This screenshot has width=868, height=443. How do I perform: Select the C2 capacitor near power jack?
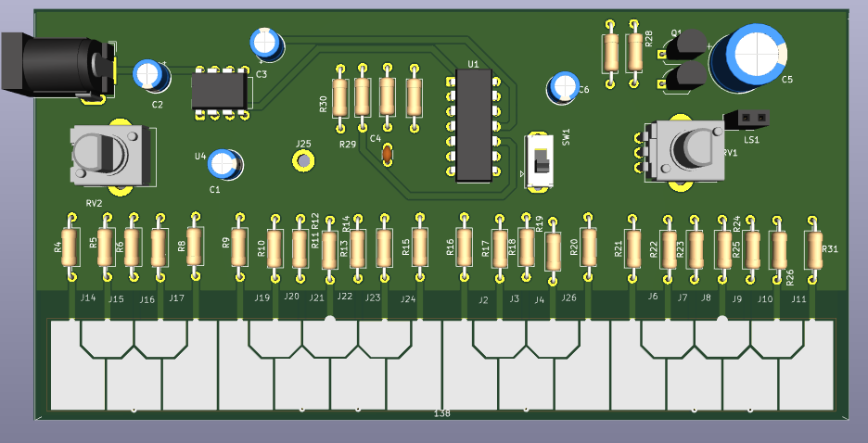pos(147,74)
